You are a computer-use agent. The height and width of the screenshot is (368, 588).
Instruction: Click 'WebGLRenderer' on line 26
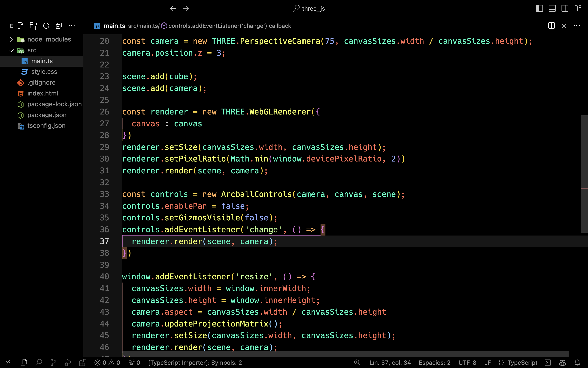pyautogui.click(x=280, y=112)
